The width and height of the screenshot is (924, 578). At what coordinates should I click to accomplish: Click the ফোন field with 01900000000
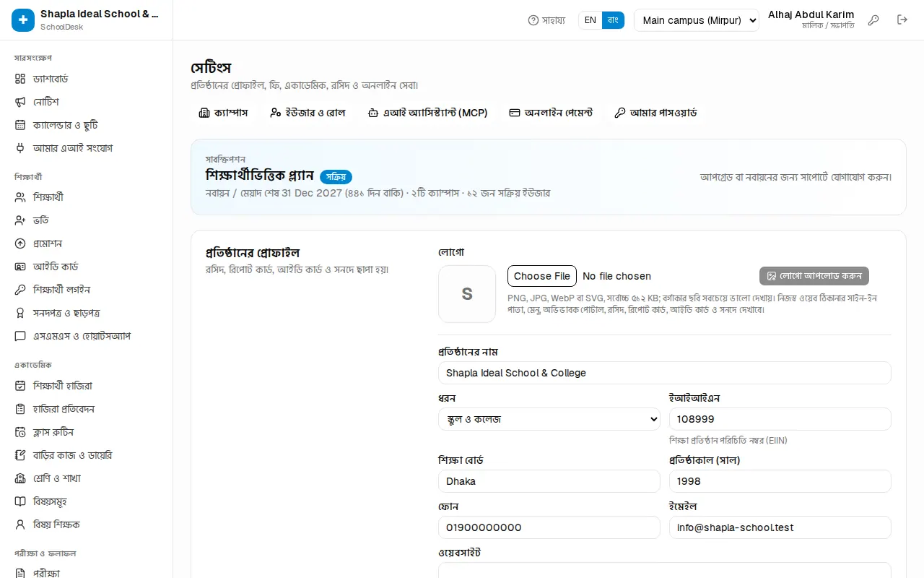[x=549, y=527]
